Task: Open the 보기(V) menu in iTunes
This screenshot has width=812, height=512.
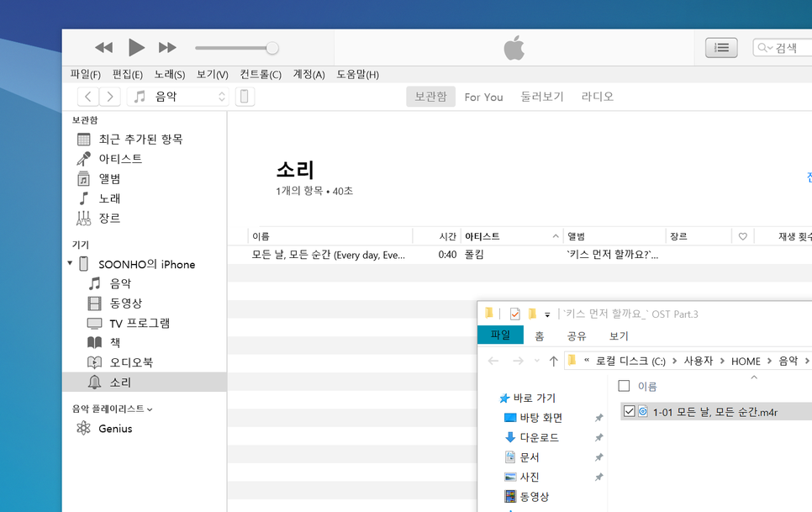Action: click(213, 75)
